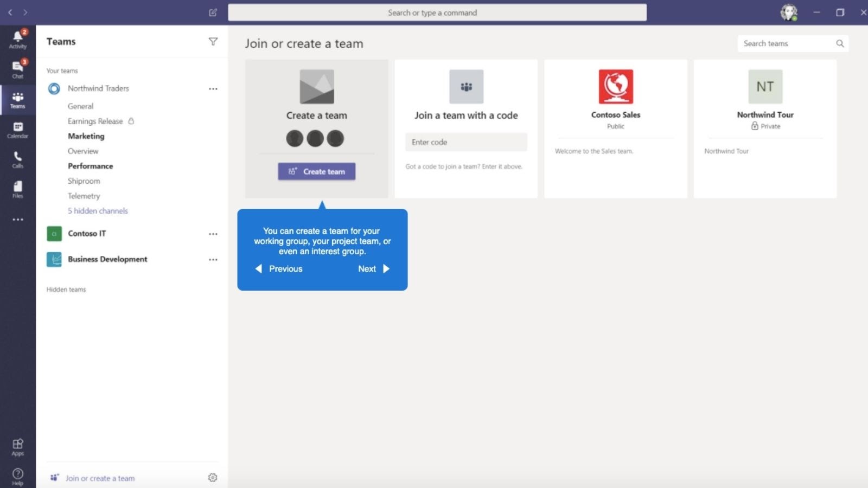Viewport: 868px width, 488px height.
Task: Open the Calls icon
Action: point(17,160)
